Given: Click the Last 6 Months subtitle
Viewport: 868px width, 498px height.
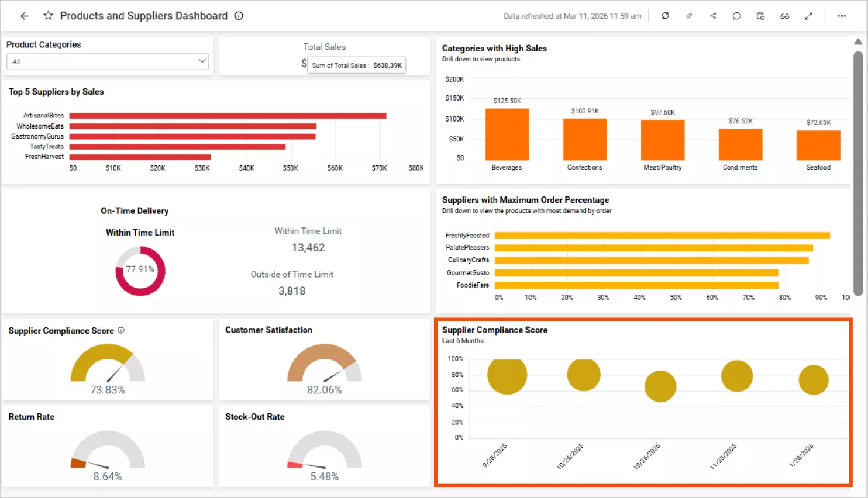Looking at the screenshot, I should [463, 341].
